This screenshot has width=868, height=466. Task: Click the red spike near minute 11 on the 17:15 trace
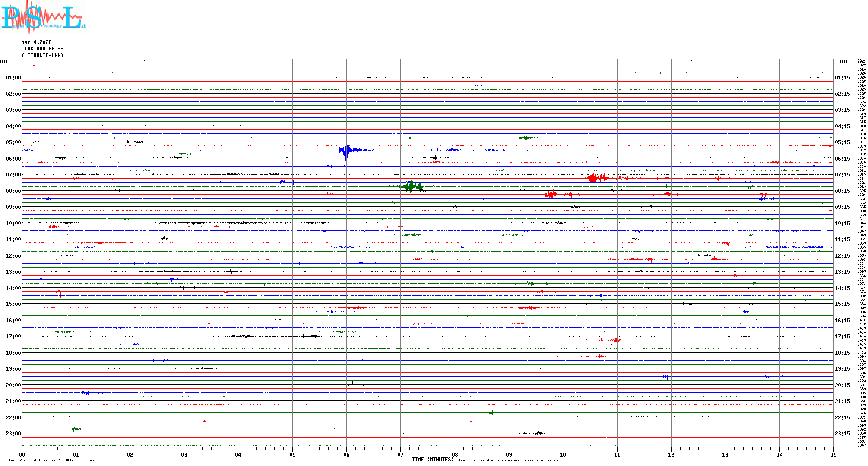pyautogui.click(x=616, y=340)
